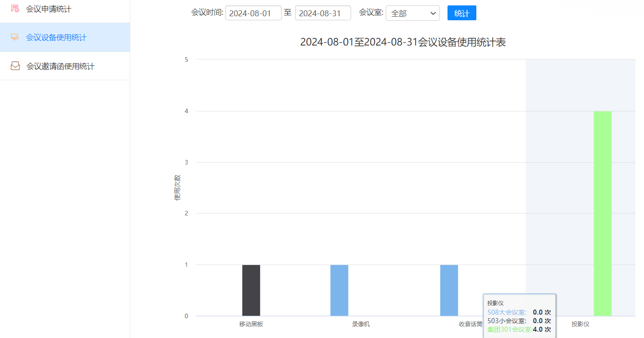Click the dark bar for 移动黑板
The width and height of the screenshot is (644, 338).
pos(251,290)
